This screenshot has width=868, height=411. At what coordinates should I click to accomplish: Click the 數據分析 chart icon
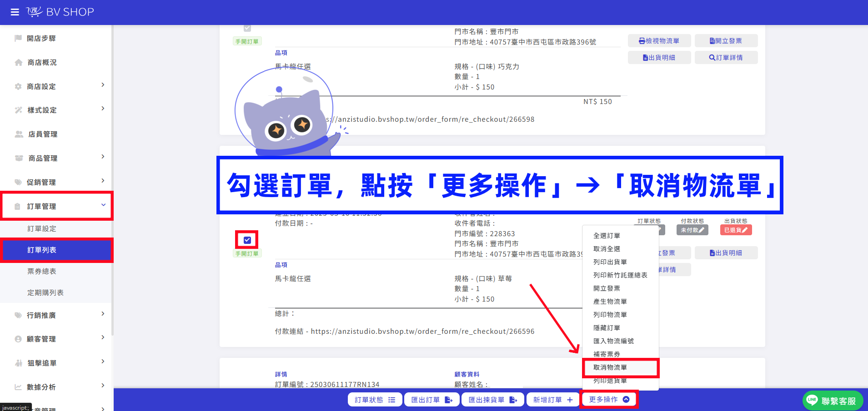pos(18,387)
